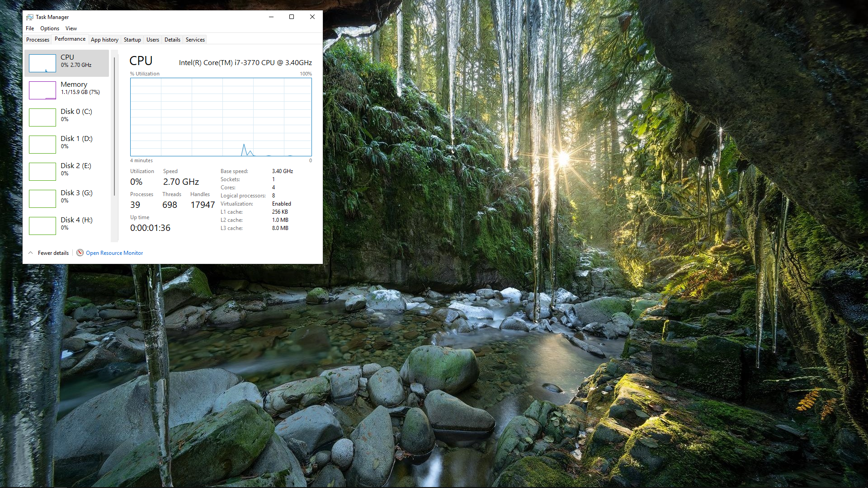Maximize the Task Manager window
The height and width of the screenshot is (488, 868).
pos(292,17)
